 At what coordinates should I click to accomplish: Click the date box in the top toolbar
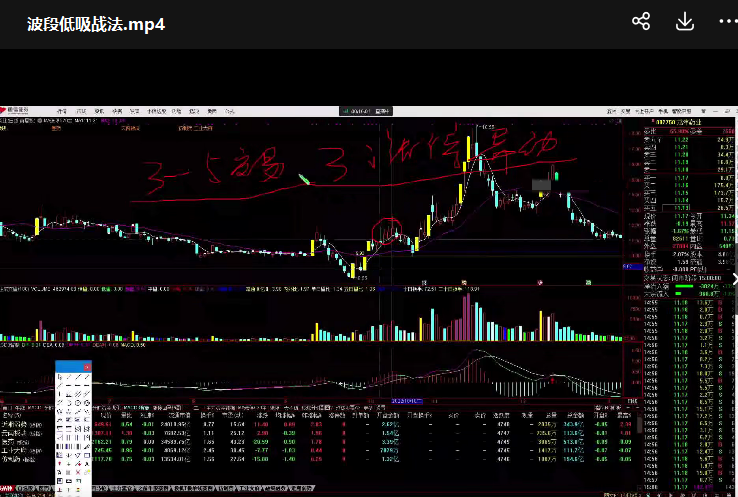(357, 110)
